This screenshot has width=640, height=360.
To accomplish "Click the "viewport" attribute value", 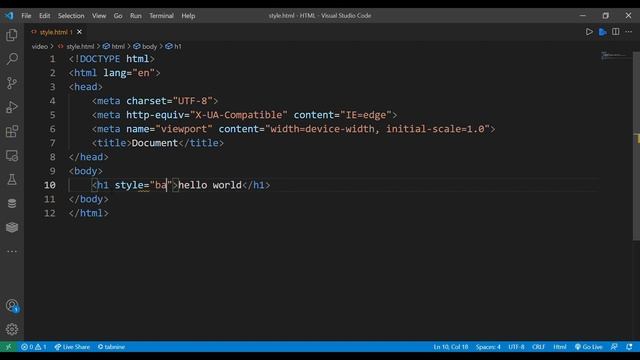I will pyautogui.click(x=184, y=129).
